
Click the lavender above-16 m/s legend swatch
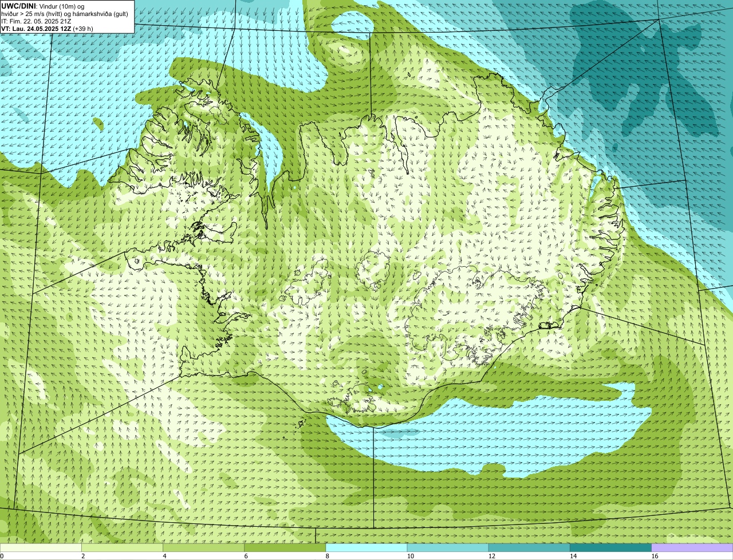[692, 547]
